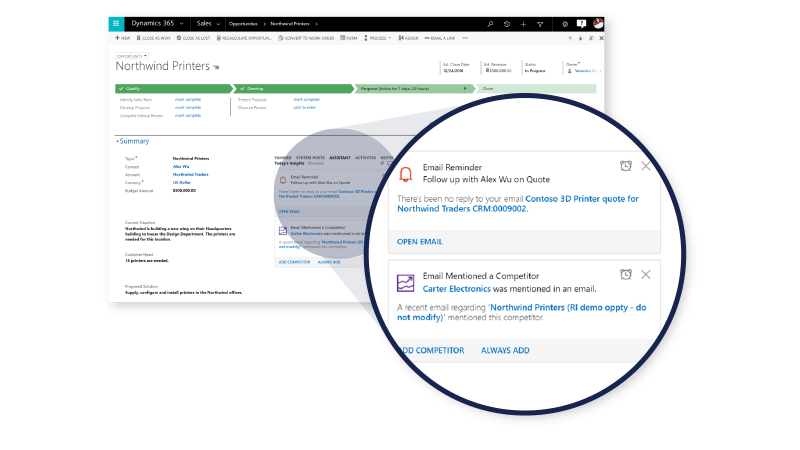Click Recalculate Opportunity command
The height and width of the screenshot is (450, 800).
pyautogui.click(x=244, y=38)
